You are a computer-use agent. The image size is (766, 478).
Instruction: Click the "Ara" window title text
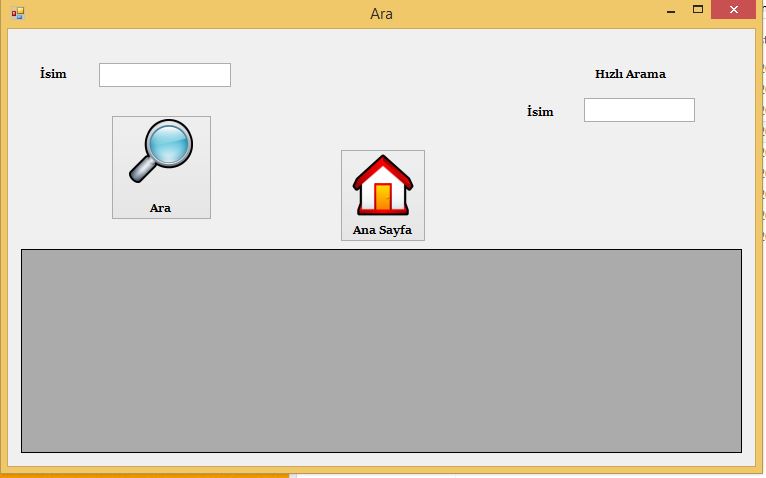381,14
